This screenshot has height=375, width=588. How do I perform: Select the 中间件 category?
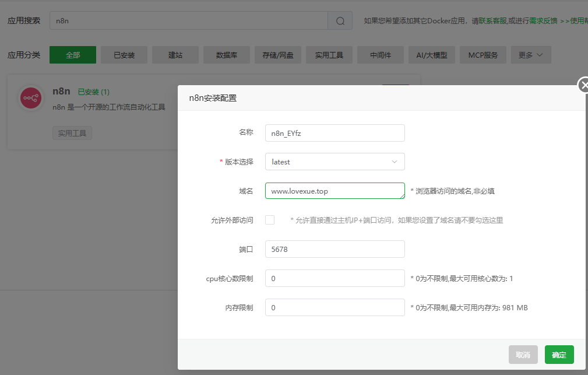pyautogui.click(x=380, y=54)
